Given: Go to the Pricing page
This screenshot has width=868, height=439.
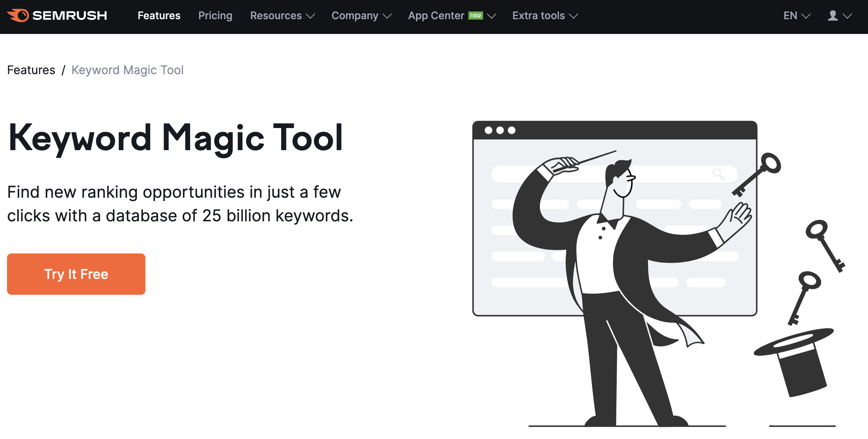Looking at the screenshot, I should (215, 15).
